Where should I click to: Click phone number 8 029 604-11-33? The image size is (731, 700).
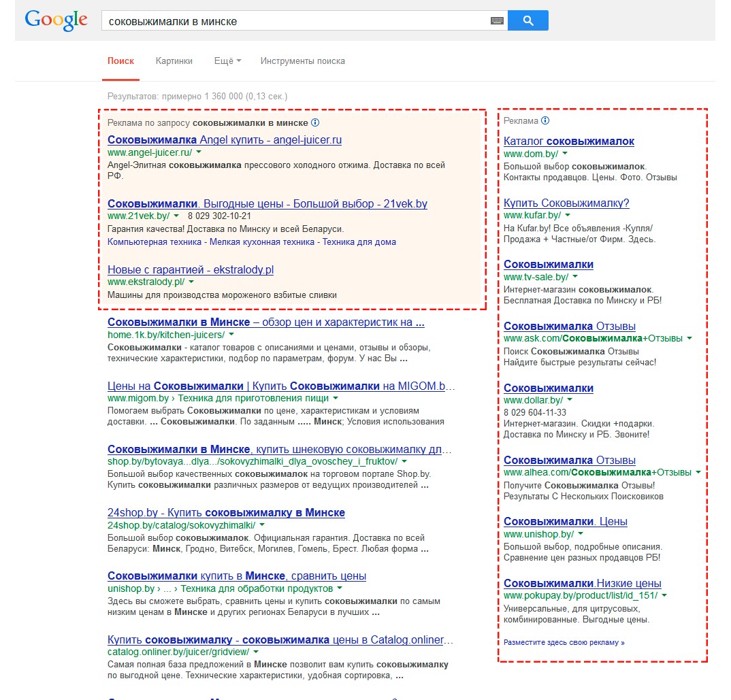[x=535, y=412]
